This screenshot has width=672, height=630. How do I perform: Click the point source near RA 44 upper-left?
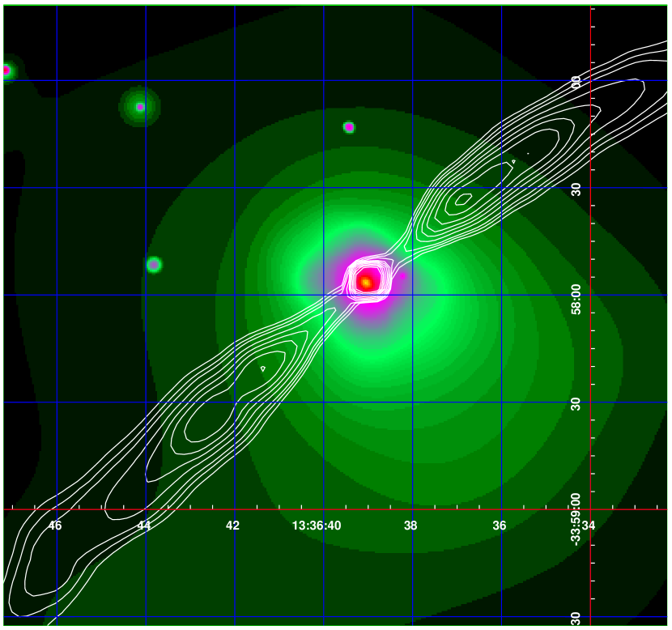click(140, 107)
